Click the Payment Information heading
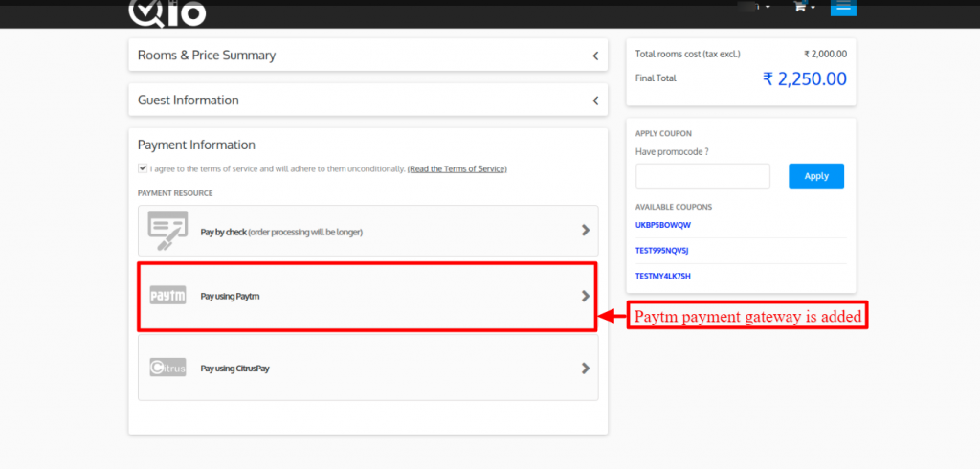Screen dimensions: 980x469 click(x=196, y=145)
